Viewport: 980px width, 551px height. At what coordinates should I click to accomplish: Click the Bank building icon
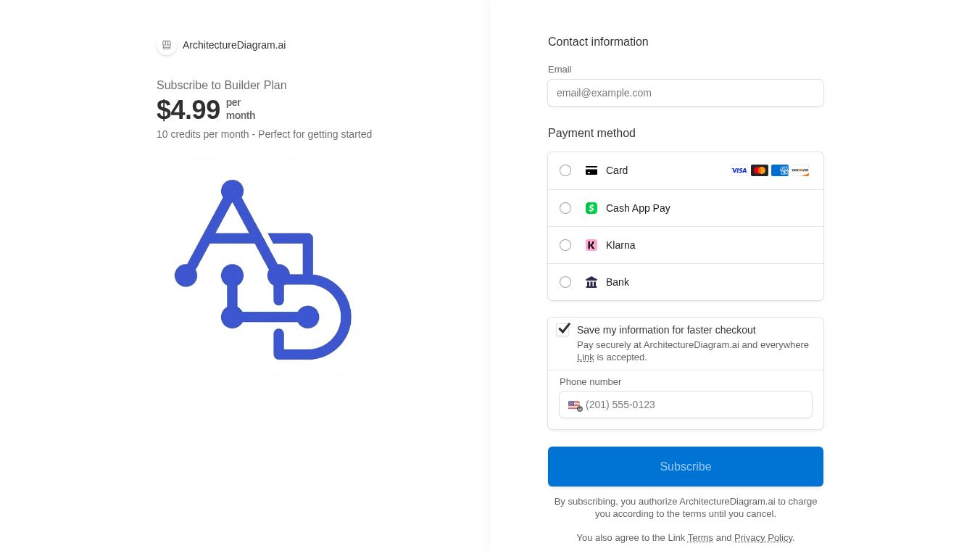click(591, 282)
